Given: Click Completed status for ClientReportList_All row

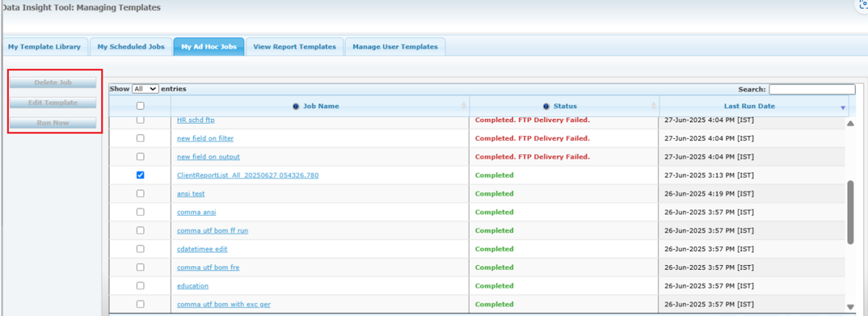Looking at the screenshot, I should tap(495, 175).
